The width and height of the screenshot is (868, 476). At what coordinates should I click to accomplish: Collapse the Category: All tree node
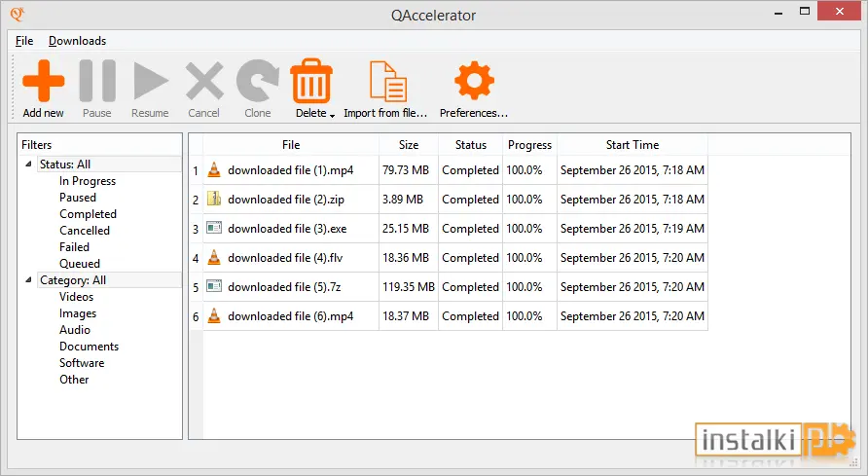[28, 280]
